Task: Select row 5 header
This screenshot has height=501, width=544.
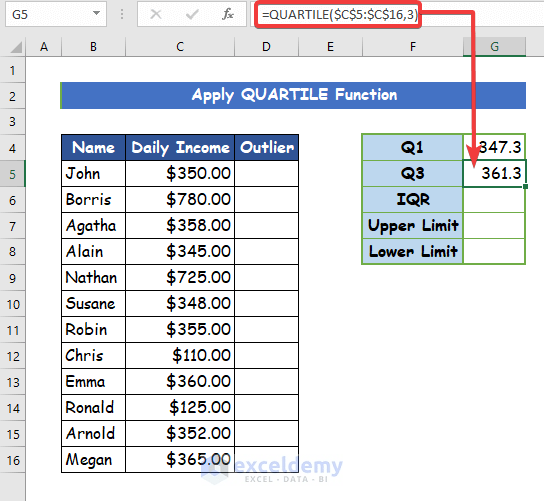Action: [x=12, y=174]
